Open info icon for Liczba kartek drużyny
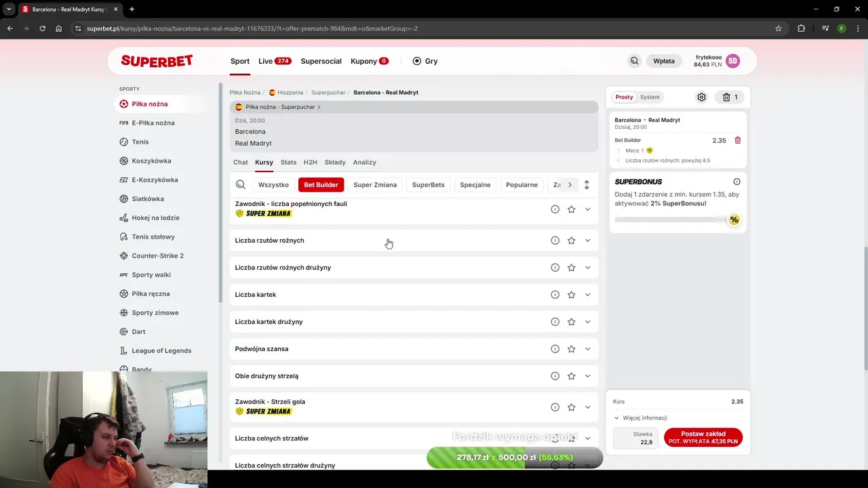This screenshot has width=868, height=488. pyautogui.click(x=555, y=322)
